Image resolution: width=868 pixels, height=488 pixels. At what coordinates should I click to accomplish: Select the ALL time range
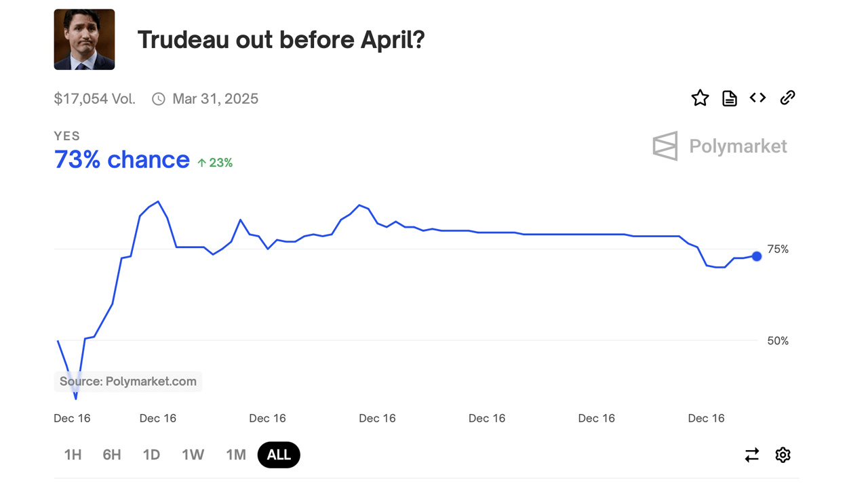[279, 455]
